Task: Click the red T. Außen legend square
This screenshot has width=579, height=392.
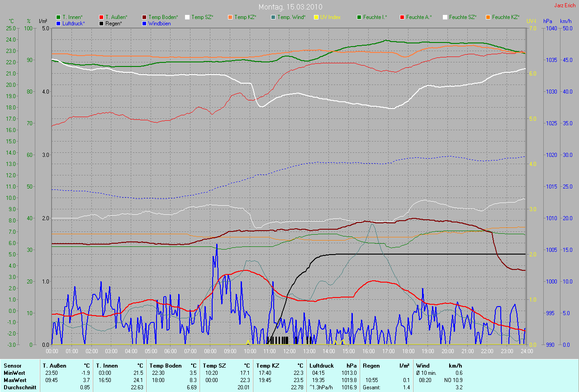Action: tap(101, 17)
